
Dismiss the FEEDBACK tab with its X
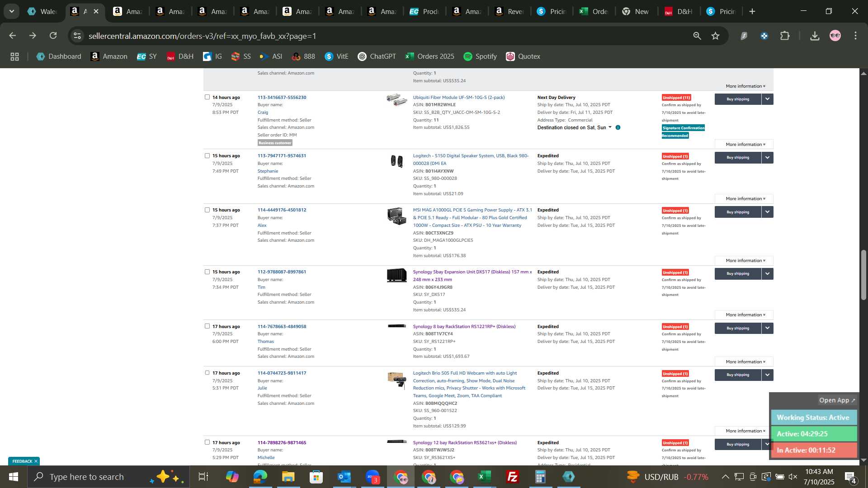click(x=36, y=461)
